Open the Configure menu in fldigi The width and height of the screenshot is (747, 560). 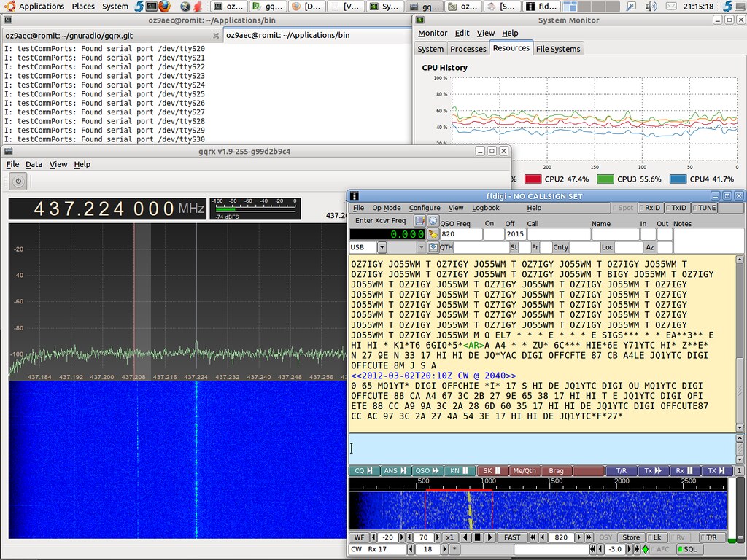424,208
